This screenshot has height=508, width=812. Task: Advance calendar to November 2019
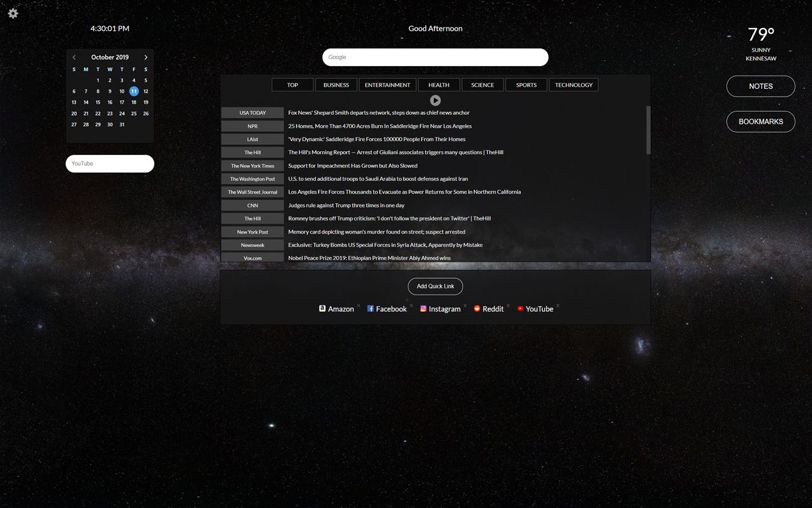point(146,57)
